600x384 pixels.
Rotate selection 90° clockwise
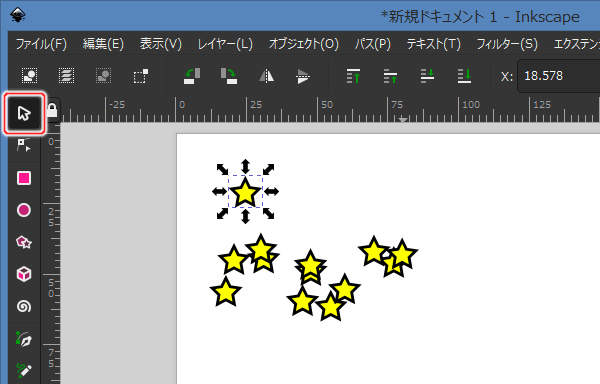(x=229, y=76)
